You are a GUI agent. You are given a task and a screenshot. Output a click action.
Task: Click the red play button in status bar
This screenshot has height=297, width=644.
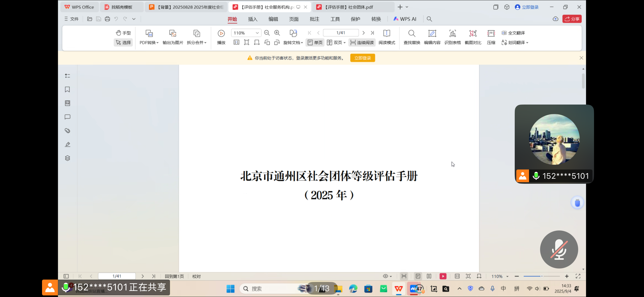(443, 276)
